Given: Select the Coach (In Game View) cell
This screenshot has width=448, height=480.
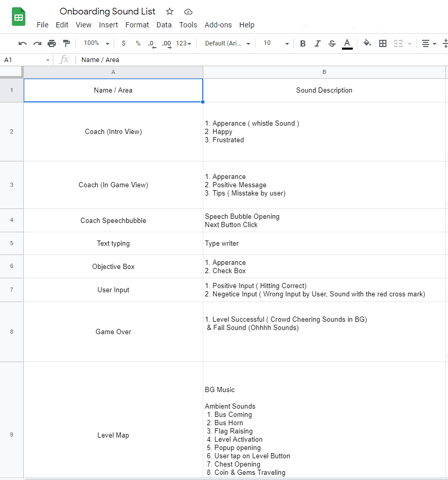Looking at the screenshot, I should (113, 185).
